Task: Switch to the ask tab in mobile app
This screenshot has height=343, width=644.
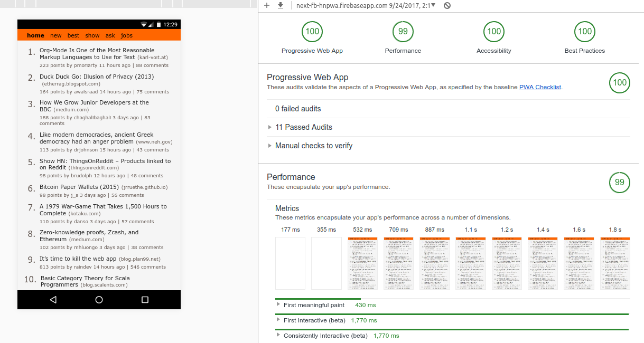Action: tap(110, 35)
